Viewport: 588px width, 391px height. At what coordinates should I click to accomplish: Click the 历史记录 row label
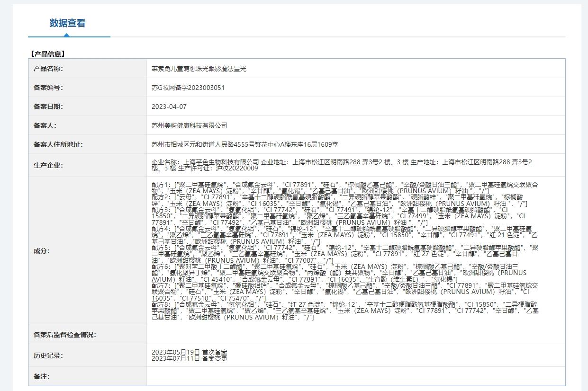(48, 355)
